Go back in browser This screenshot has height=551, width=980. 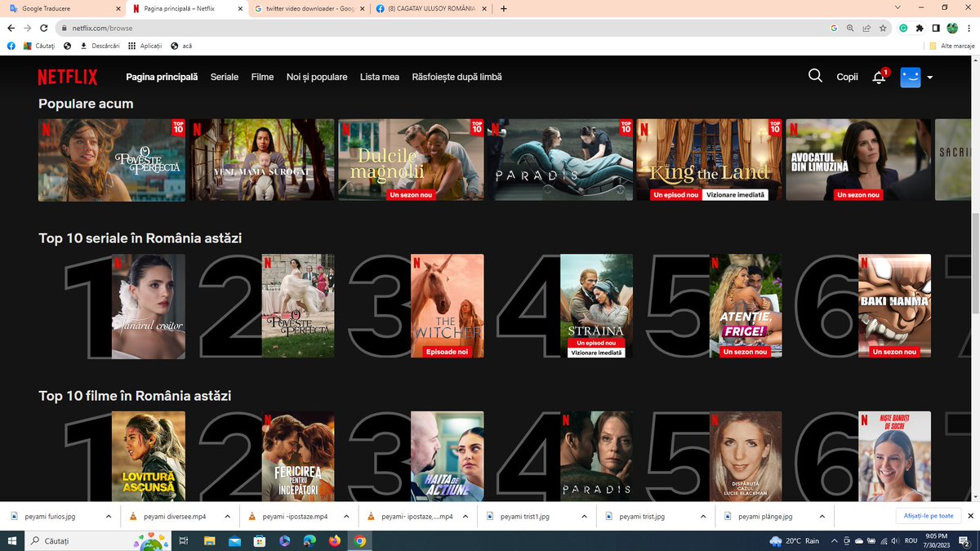click(11, 28)
